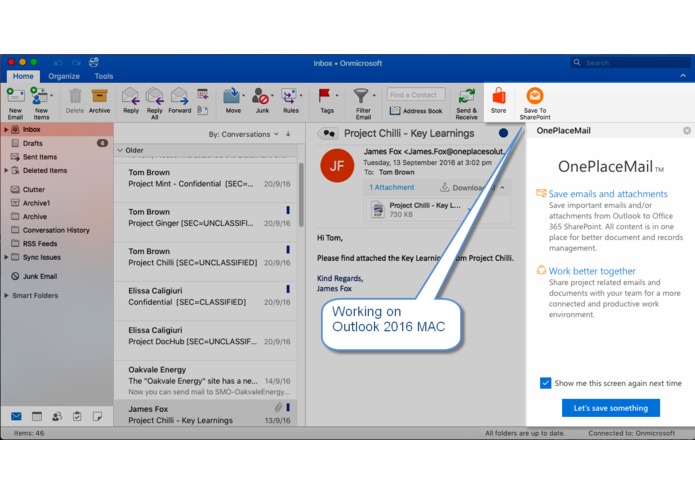Forward the email with Forward icon
The width and height of the screenshot is (695, 494).
[x=180, y=96]
